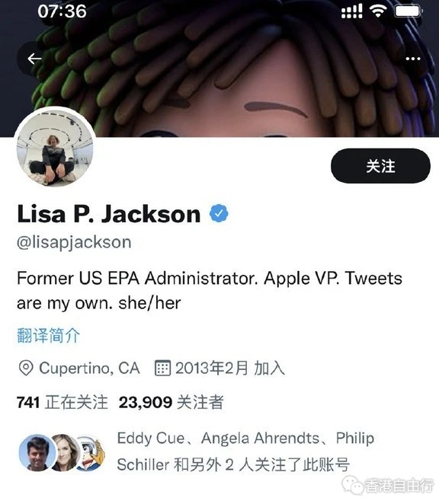The height and width of the screenshot is (504, 439).
Task: Open the three-dots more options menu
Action: pyautogui.click(x=413, y=59)
